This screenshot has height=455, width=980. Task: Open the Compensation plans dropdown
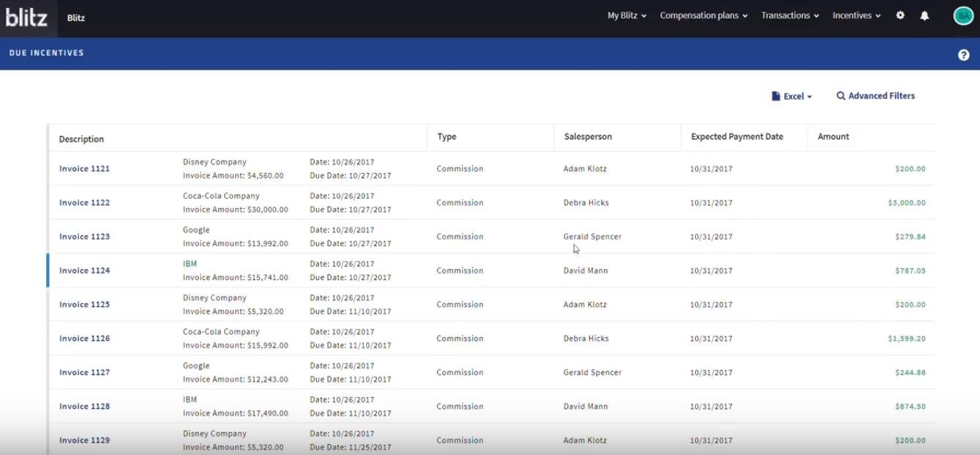click(703, 15)
